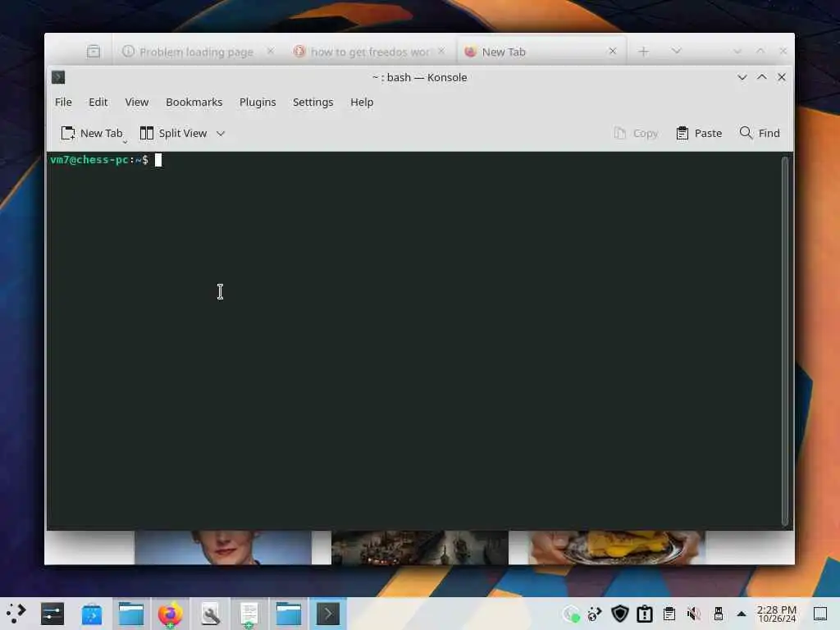Open Firefox list all tabs dropdown
This screenshot has height=630, width=840.
[x=676, y=51]
